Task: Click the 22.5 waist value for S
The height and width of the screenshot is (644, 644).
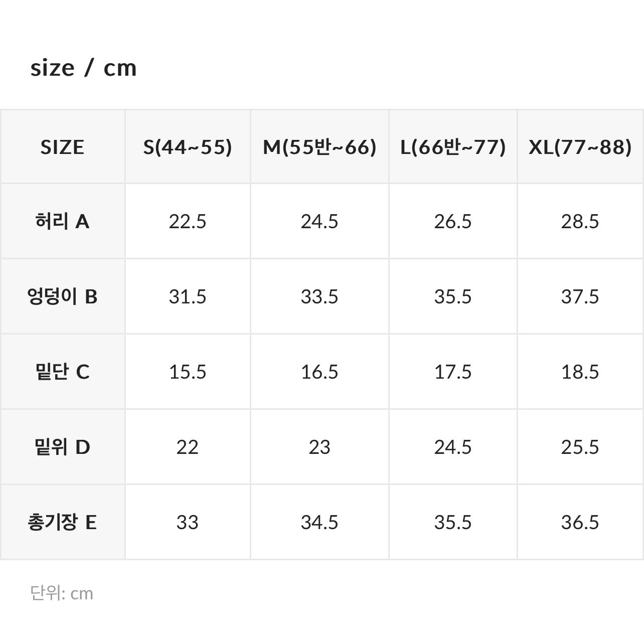Action: pyautogui.click(x=188, y=221)
